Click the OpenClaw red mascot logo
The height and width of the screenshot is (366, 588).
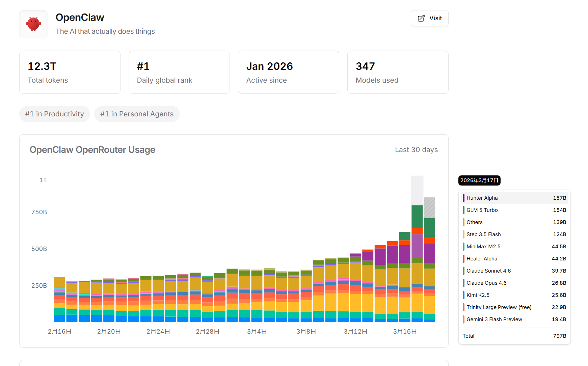coord(33,24)
